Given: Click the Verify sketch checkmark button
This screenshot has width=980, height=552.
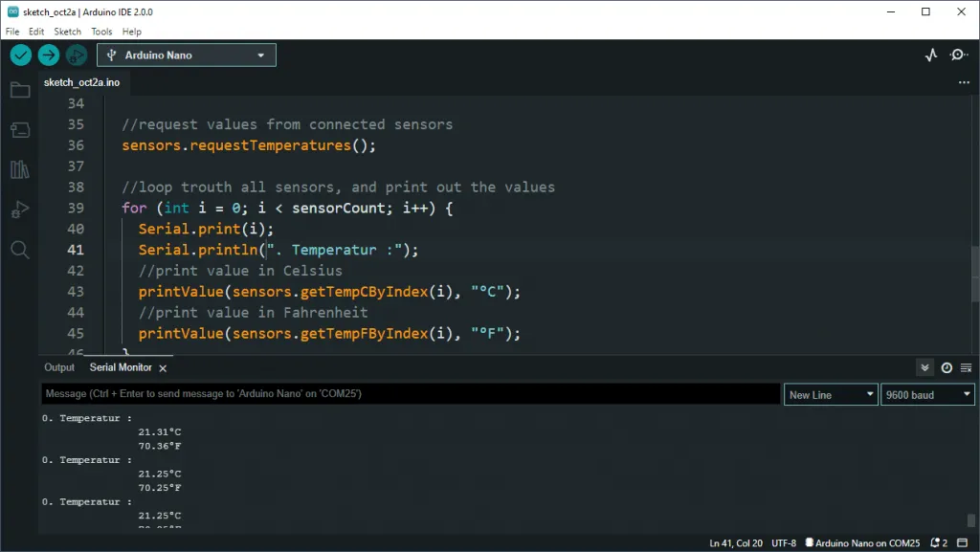Looking at the screenshot, I should pyautogui.click(x=20, y=55).
